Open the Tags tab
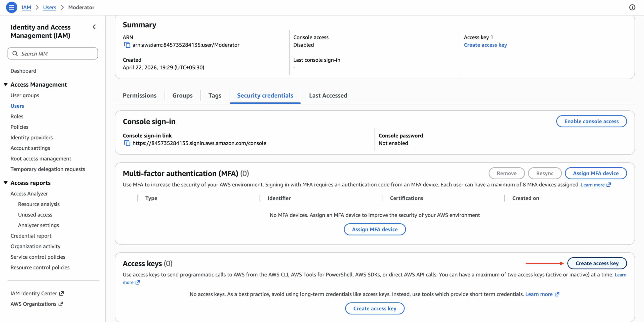The width and height of the screenshot is (644, 322). (x=215, y=96)
